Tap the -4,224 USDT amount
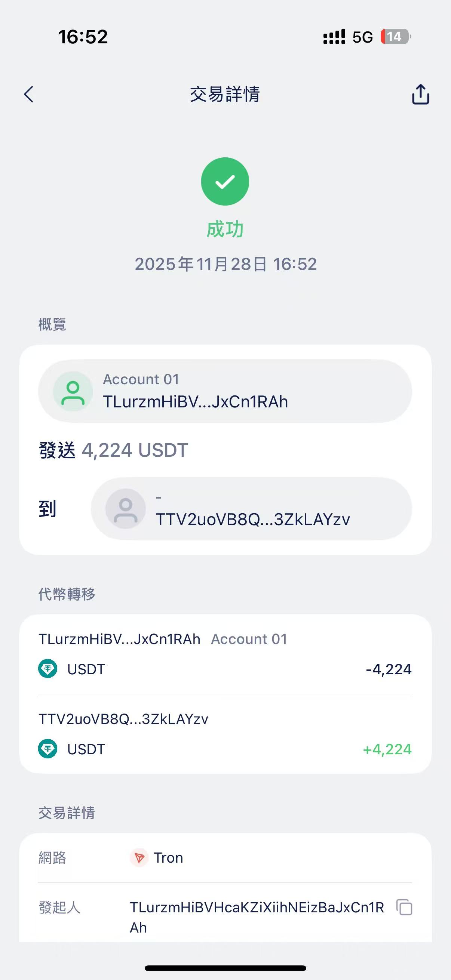The width and height of the screenshot is (451, 980). pyautogui.click(x=389, y=669)
